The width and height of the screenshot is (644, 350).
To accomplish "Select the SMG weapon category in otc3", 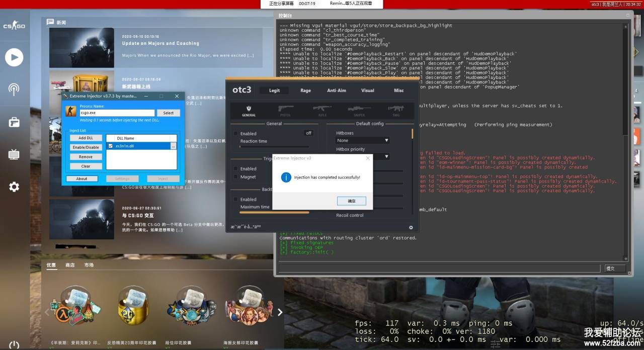I will [x=395, y=111].
